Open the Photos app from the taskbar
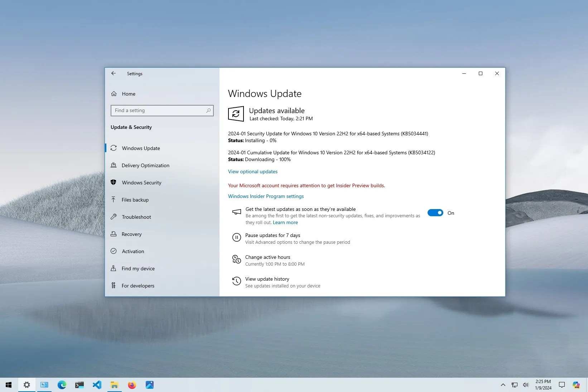 [x=150, y=385]
